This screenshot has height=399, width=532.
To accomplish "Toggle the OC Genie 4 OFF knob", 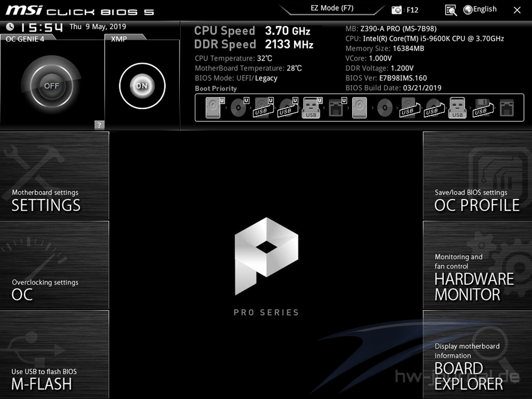I will coord(52,86).
